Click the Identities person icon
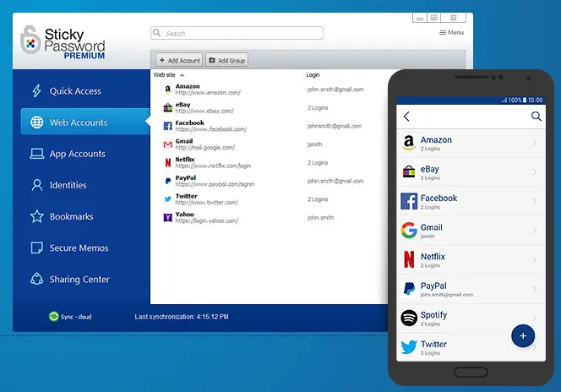 37,185
